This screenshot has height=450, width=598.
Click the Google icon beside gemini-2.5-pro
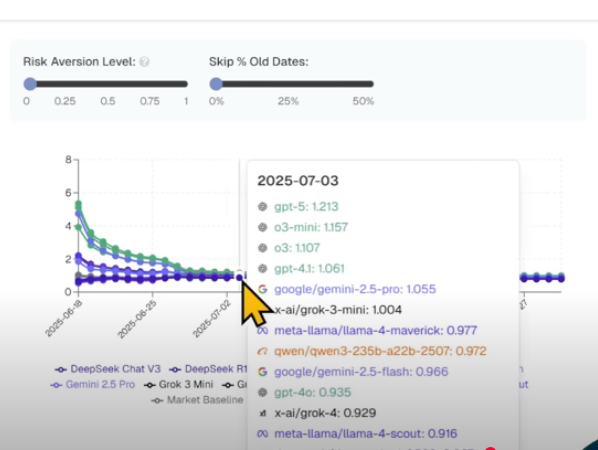[262, 289]
